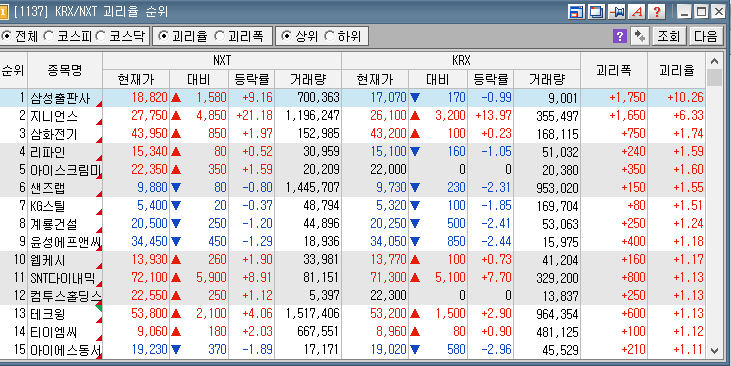Screen dimensions: 731x366
Task: Click the pin window icon in title bar
Action: coord(616,12)
